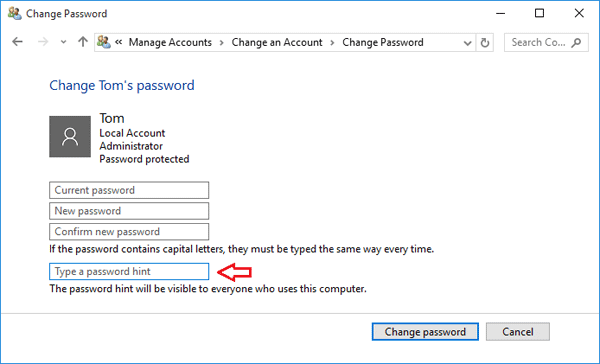Go up one level with up arrow

(x=83, y=42)
